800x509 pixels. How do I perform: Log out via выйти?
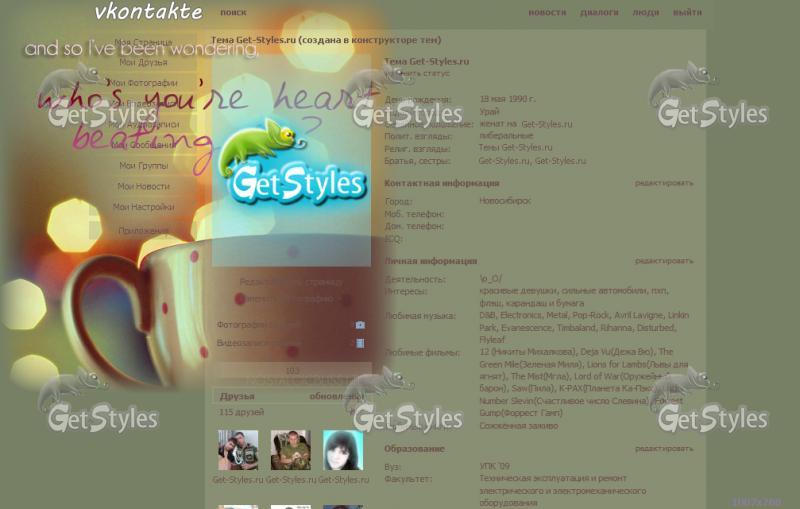687,12
